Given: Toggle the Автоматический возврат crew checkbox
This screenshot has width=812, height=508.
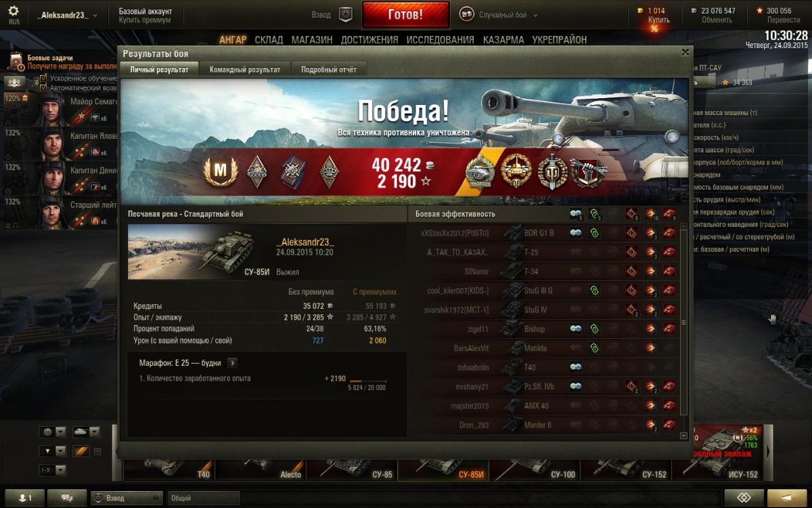Looking at the screenshot, I should click(44, 88).
